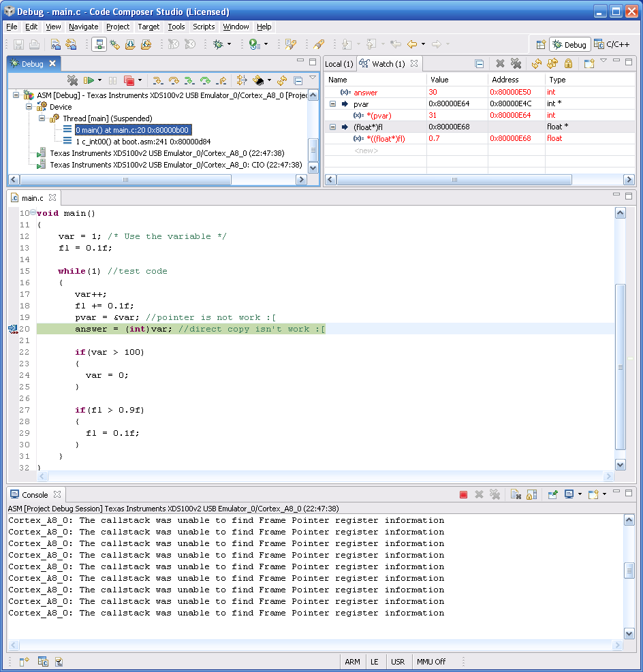The width and height of the screenshot is (643, 672).
Task: Click the Restart icon in Debug toolbar
Action: pyautogui.click(x=282, y=80)
